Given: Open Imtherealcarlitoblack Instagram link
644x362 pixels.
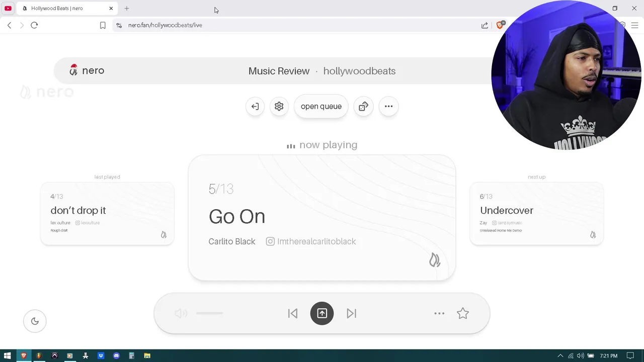Looking at the screenshot, I should 311,242.
